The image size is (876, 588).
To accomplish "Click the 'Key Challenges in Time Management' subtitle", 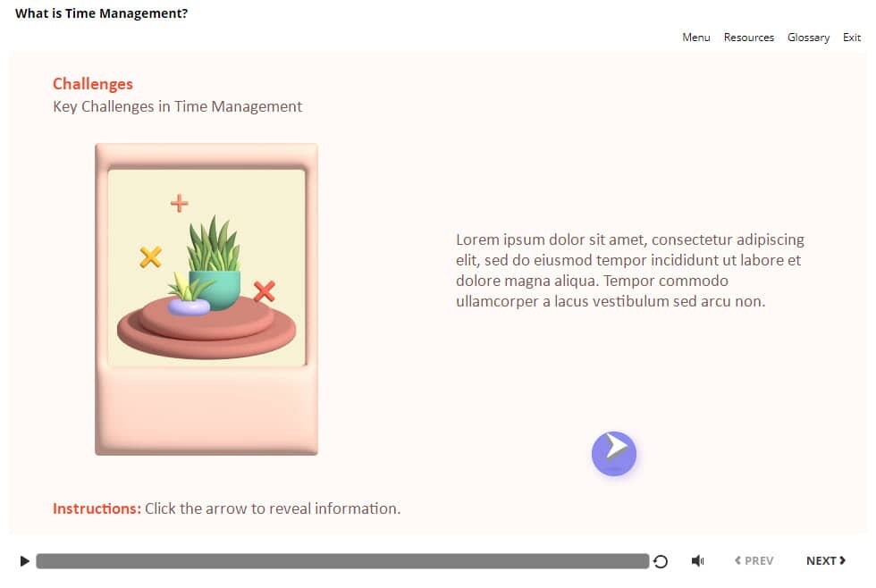I will pyautogui.click(x=177, y=106).
